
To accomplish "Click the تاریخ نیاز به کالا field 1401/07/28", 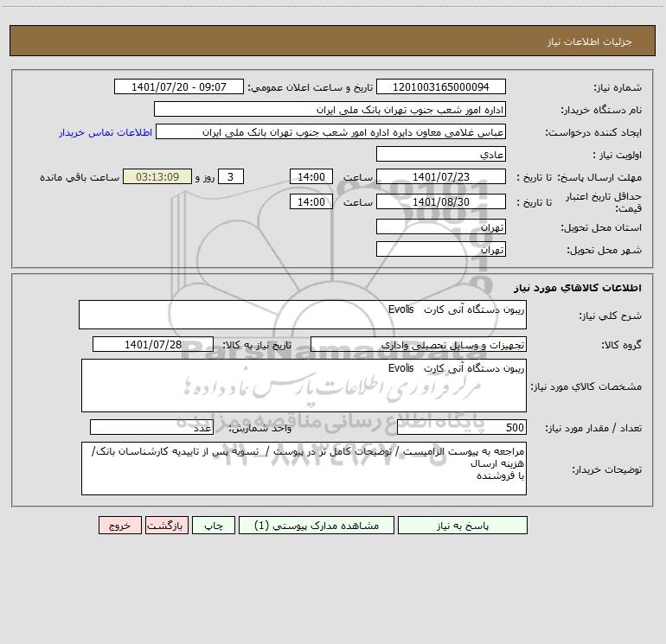I will pyautogui.click(x=153, y=344).
